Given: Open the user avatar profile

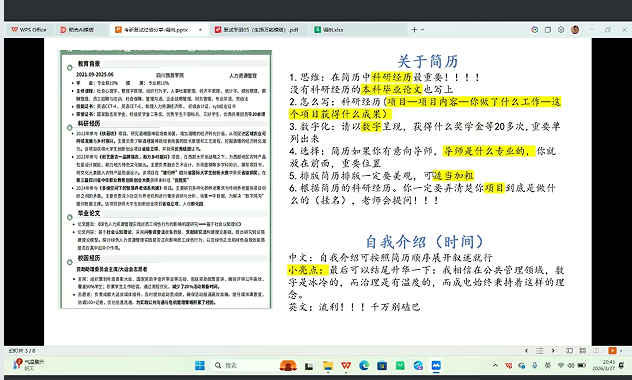Looking at the screenshot, I should point(575,29).
